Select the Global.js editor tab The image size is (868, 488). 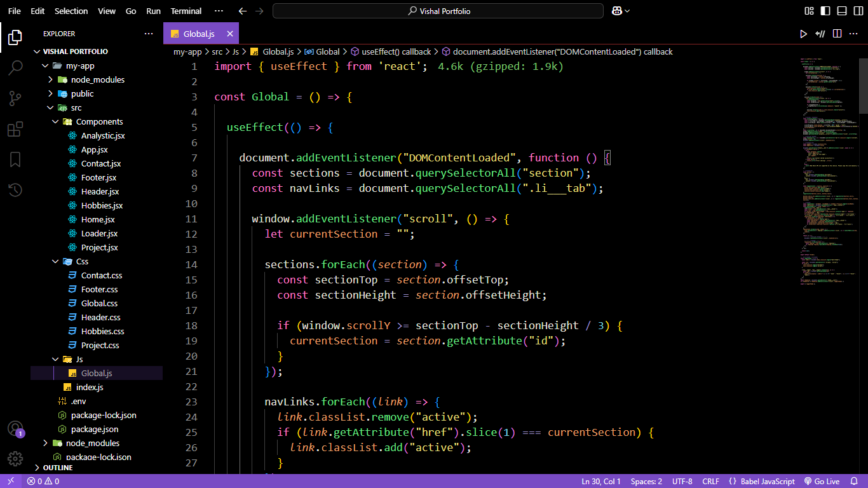point(202,34)
